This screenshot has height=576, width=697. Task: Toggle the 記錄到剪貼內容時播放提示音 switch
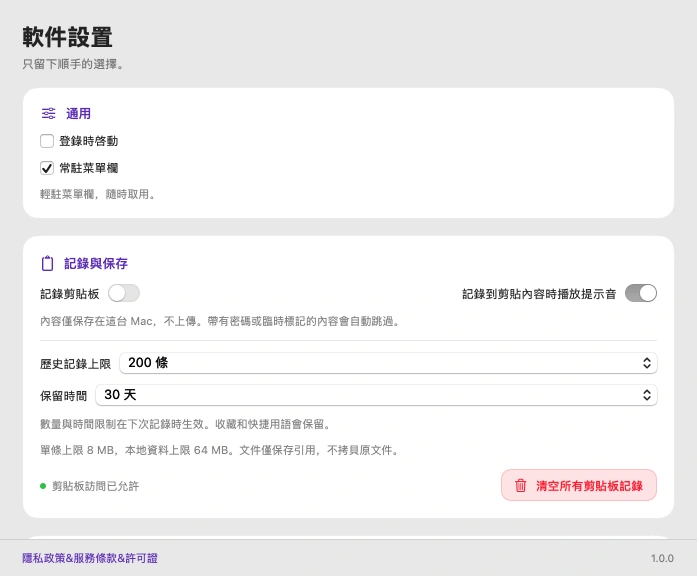tap(641, 293)
